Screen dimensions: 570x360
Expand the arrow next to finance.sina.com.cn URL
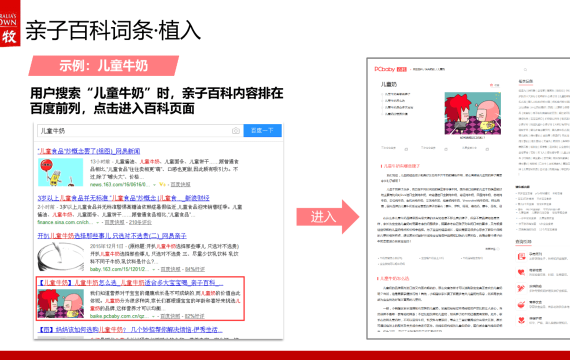click(97, 222)
